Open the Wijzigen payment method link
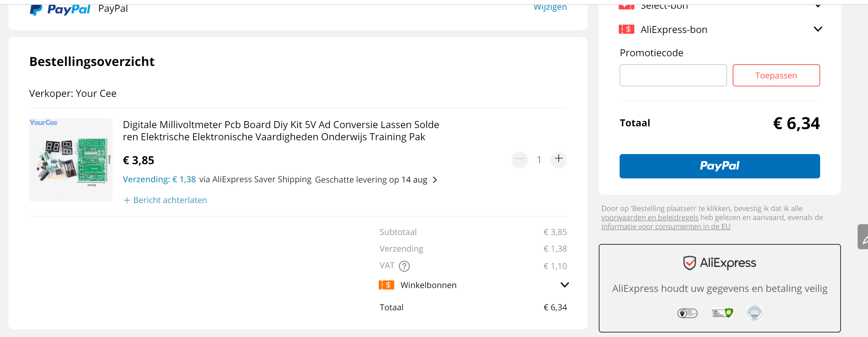The width and height of the screenshot is (868, 337). point(550,8)
